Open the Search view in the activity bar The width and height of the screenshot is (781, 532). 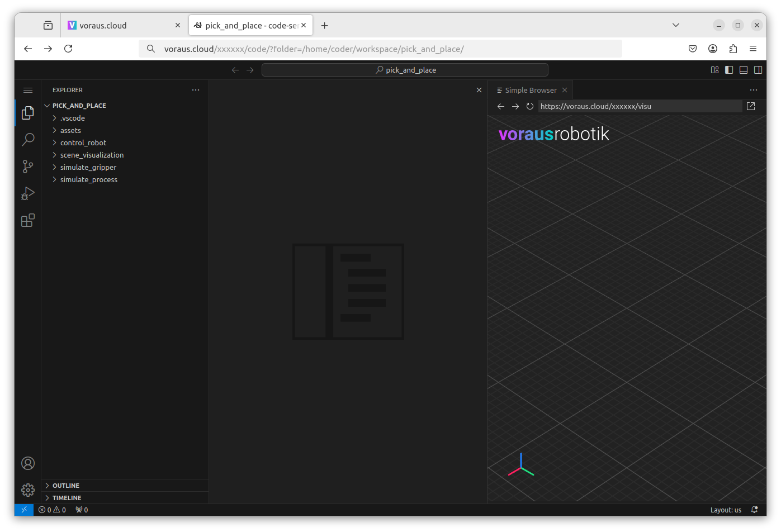click(28, 140)
